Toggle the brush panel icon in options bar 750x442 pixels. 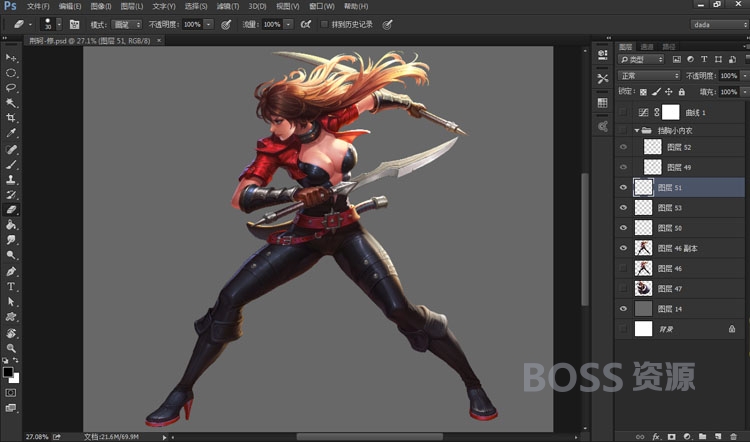pyautogui.click(x=74, y=24)
